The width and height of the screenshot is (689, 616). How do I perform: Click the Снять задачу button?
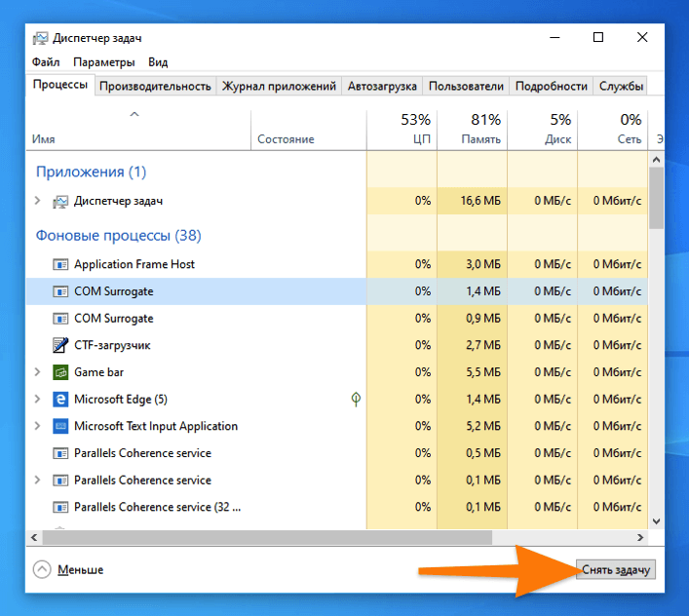616,570
